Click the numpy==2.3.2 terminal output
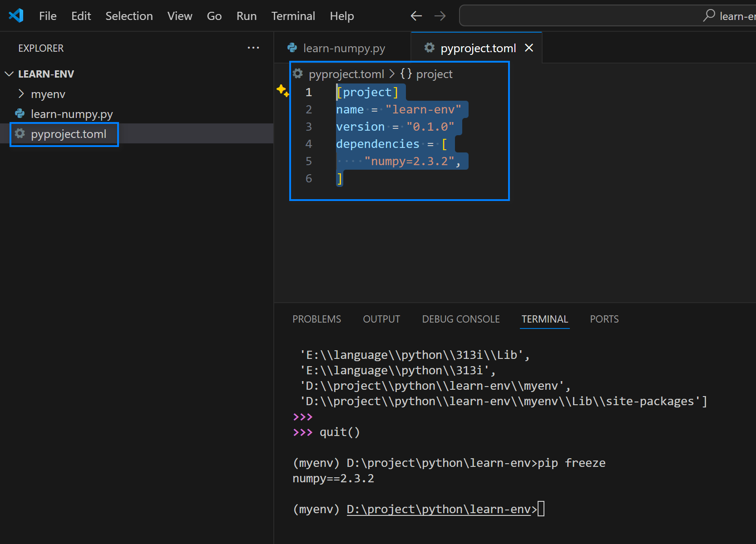Screen dimensions: 756x544 [x=333, y=478]
